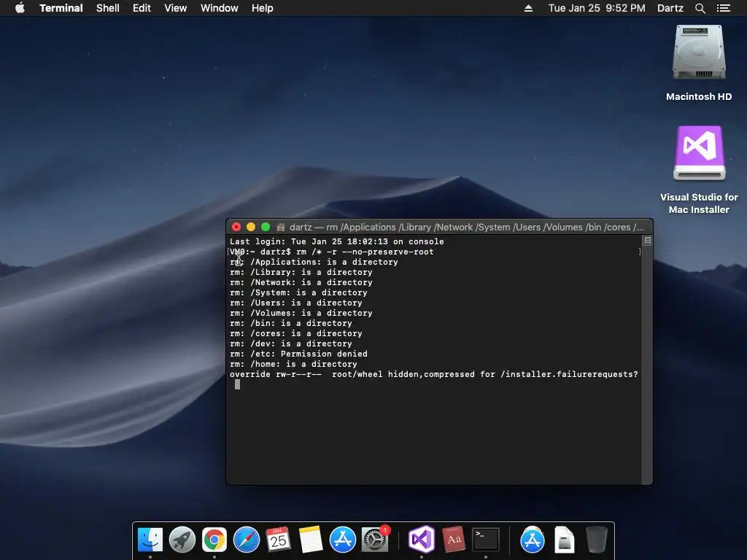Click the 'Last login: Tue Jan 25 18:02:13' line
The image size is (747, 560).
point(337,241)
